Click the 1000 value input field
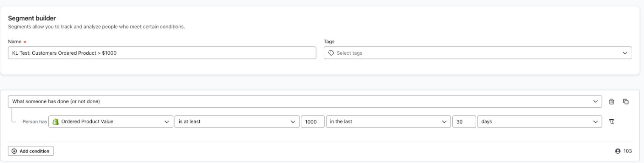644x163 pixels. (313, 121)
